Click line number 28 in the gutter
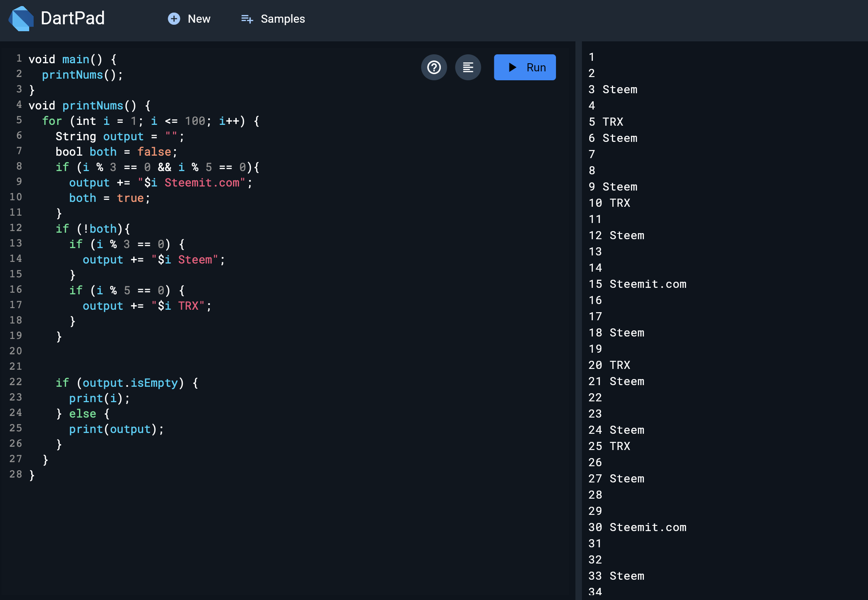Viewport: 868px width, 600px height. tap(16, 474)
